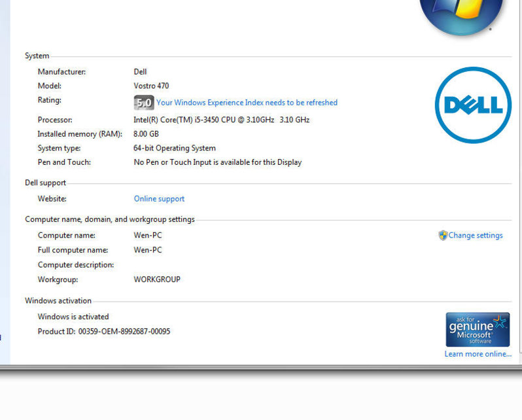Click the Rating label

[50, 100]
